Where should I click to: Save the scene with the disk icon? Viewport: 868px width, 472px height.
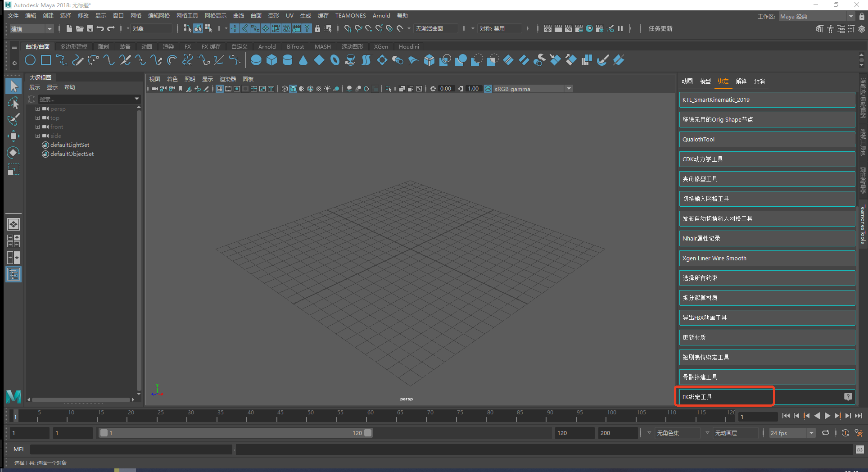90,28
